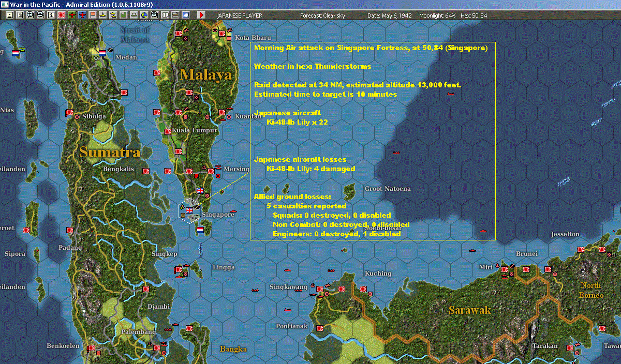Click the red plane on blue toolbar icon

pyautogui.click(x=83, y=15)
